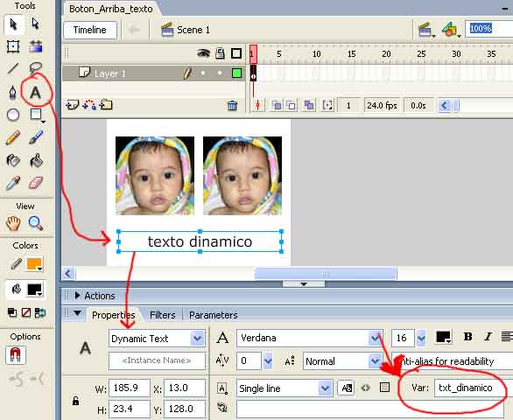The height and width of the screenshot is (420, 513).
Task: Click Modify Onion Markers icon
Action: coord(327,105)
